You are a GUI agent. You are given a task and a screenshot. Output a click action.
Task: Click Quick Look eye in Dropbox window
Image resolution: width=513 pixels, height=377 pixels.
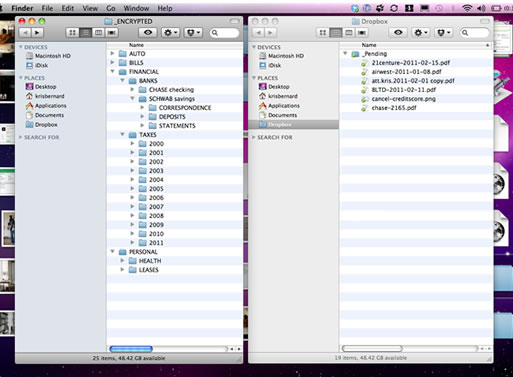coord(398,32)
